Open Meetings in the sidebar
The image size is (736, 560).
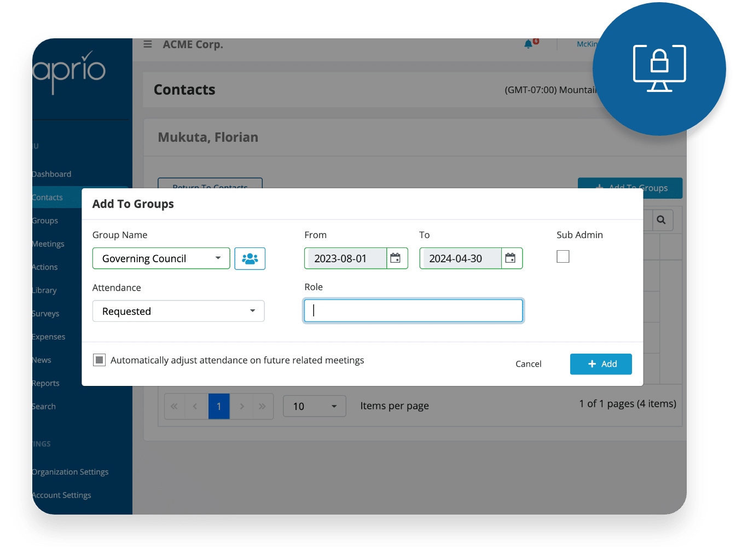click(x=48, y=244)
